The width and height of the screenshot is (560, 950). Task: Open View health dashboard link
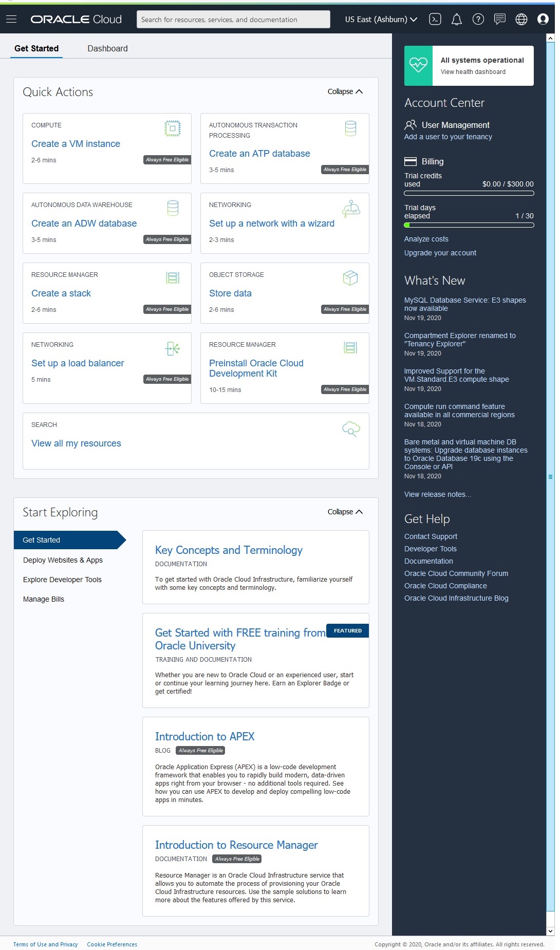point(473,72)
